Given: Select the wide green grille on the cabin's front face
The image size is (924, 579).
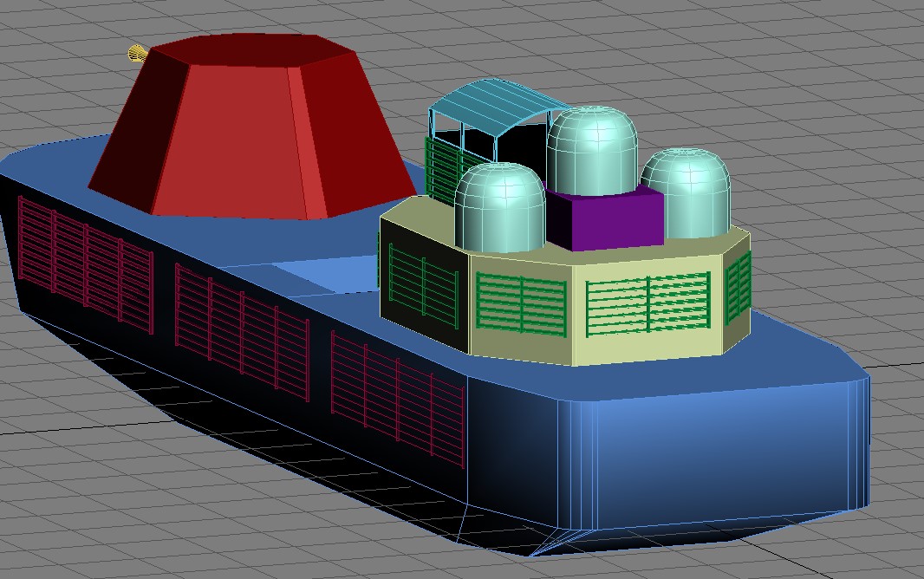Looking at the screenshot, I should coord(648,304).
